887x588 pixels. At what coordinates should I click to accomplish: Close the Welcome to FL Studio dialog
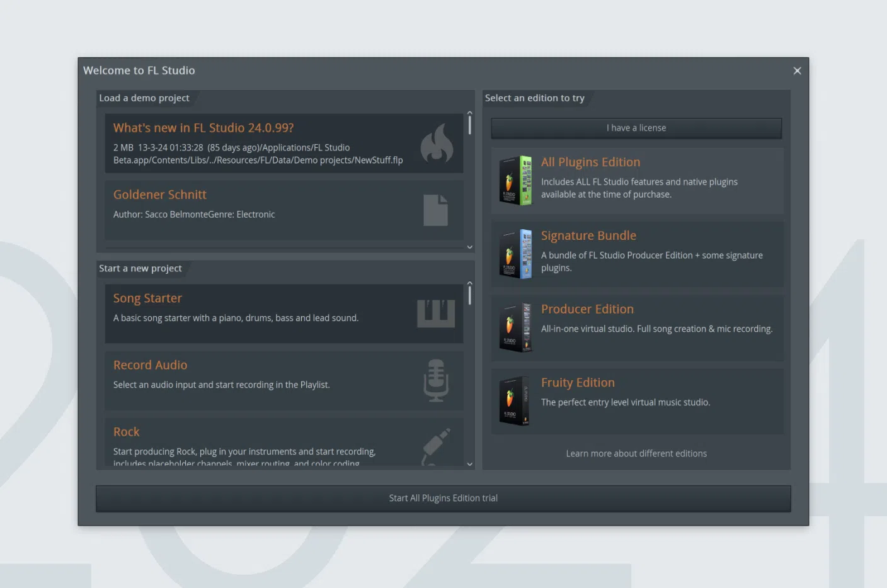click(797, 71)
